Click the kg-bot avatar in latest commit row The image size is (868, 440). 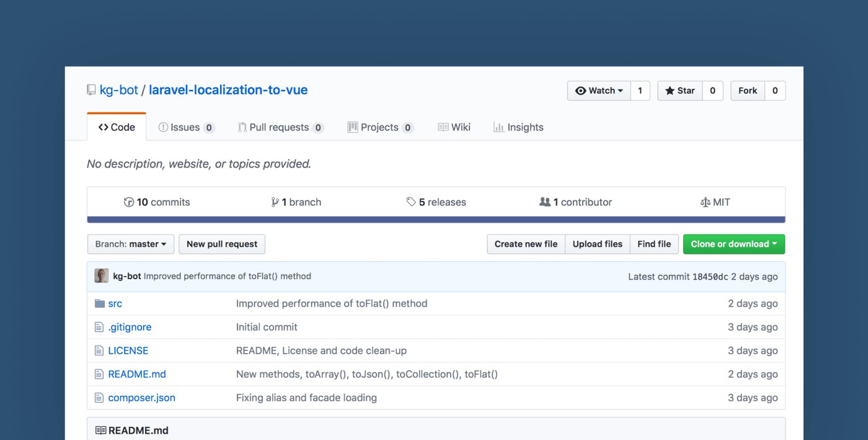pos(102,276)
